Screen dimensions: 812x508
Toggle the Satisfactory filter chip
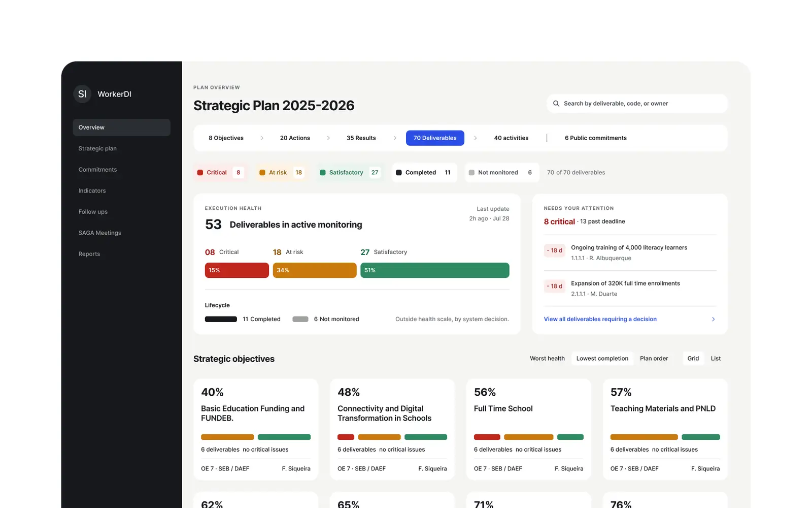(349, 173)
